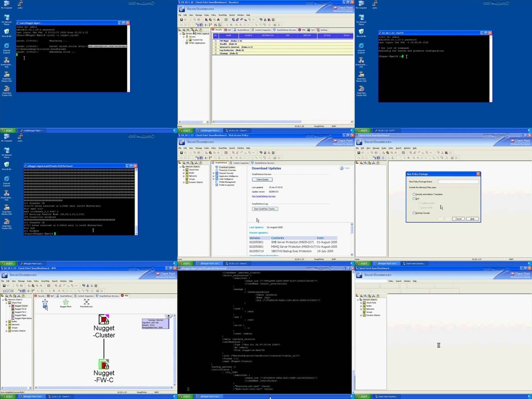Open Desktop tab in Standard SmartDashboard window
The height and width of the screenshot is (399, 532).
click(322, 30)
